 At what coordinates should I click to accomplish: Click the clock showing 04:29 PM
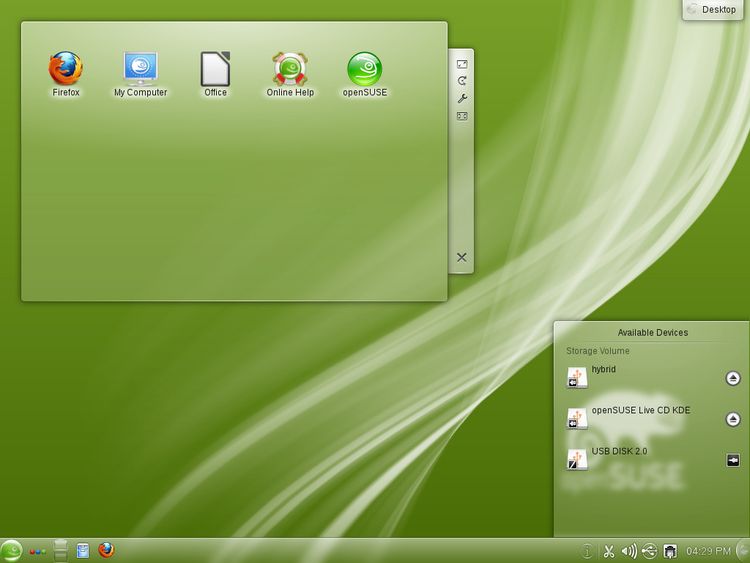[x=708, y=551]
